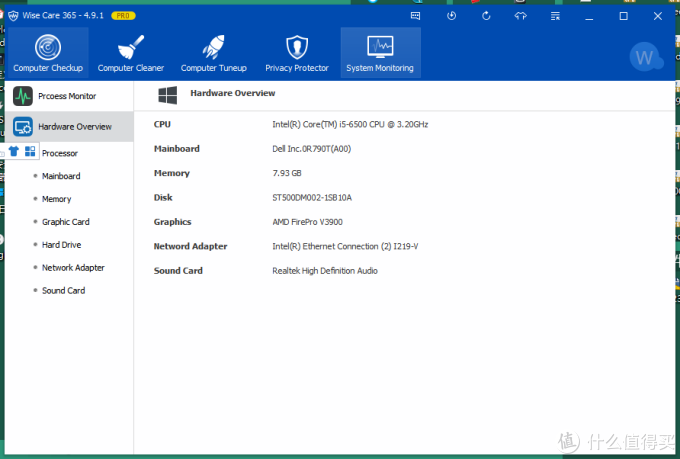Click the Netword Adapter label in overview
This screenshot has height=459, width=680.
190,246
